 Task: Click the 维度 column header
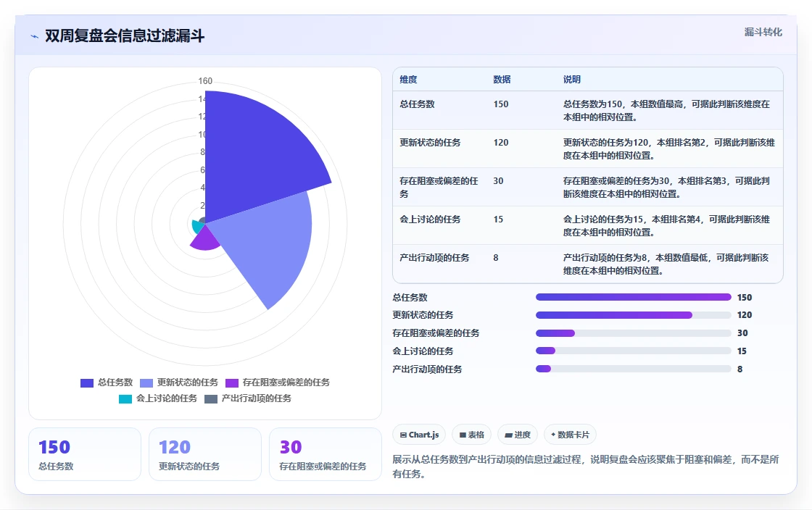pyautogui.click(x=408, y=80)
